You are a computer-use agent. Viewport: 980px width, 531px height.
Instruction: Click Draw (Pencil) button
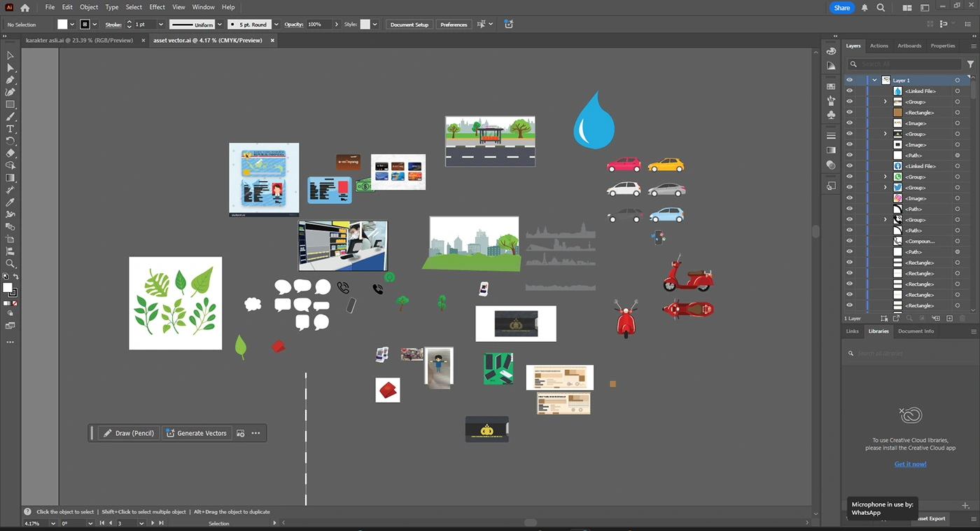[x=128, y=433]
